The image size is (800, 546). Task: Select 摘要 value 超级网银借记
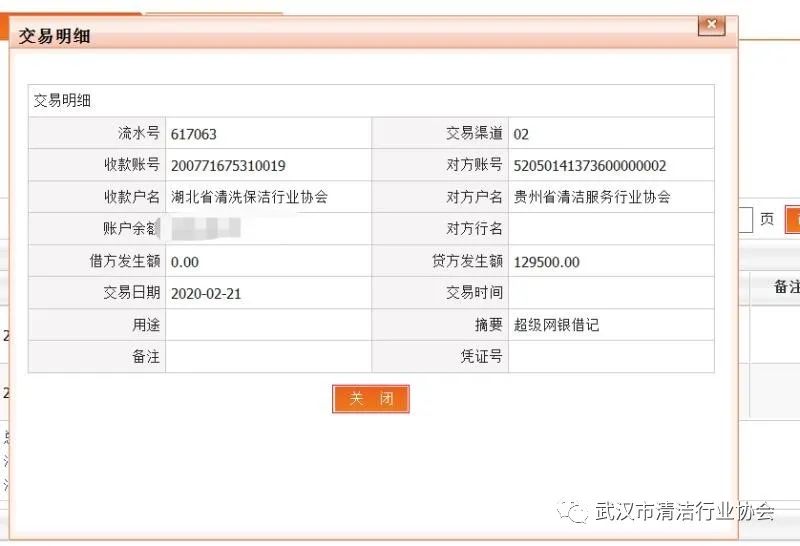coord(556,325)
